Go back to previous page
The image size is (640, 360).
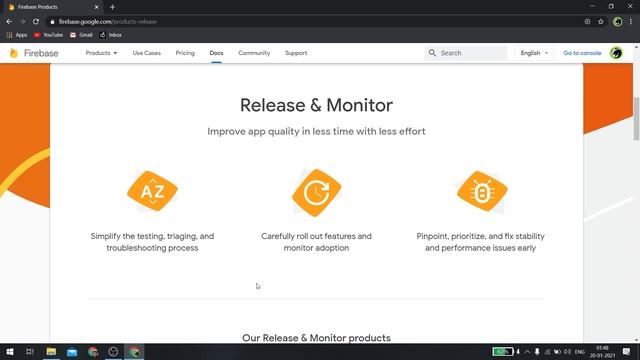9,22
